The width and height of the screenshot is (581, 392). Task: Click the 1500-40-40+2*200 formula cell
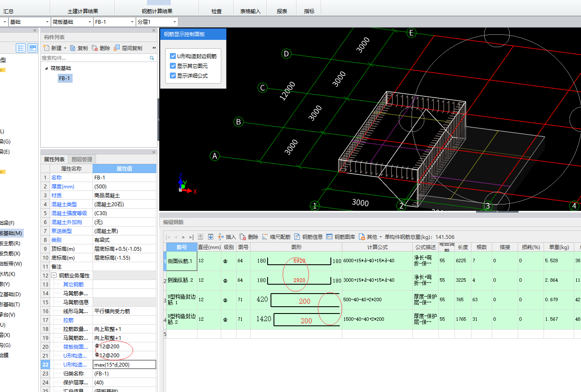pyautogui.click(x=377, y=319)
